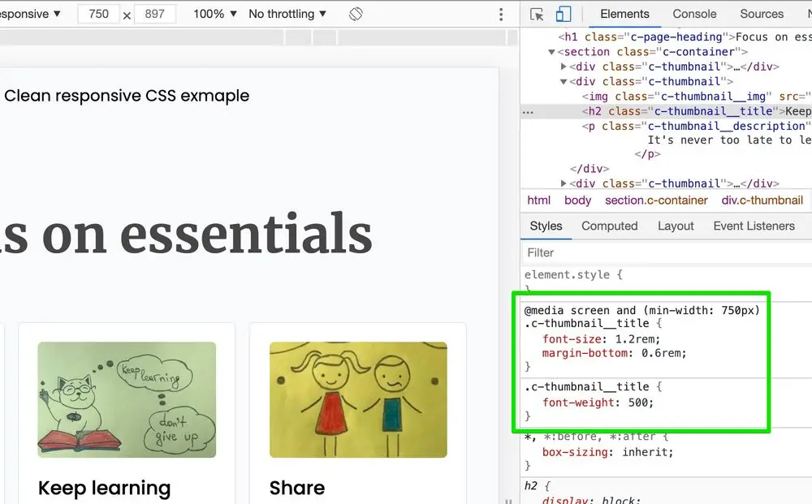Select body in the element breadcrumb
Screen dimensions: 812x504
tap(577, 200)
